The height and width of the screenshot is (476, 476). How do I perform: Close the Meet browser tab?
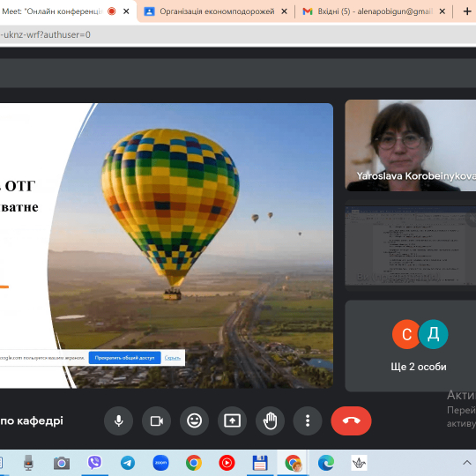click(x=126, y=11)
